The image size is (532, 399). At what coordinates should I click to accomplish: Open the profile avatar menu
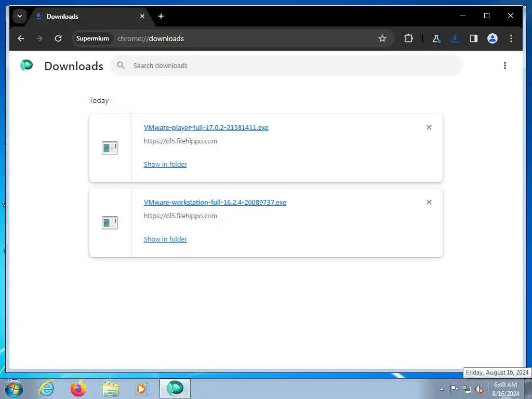(x=493, y=38)
